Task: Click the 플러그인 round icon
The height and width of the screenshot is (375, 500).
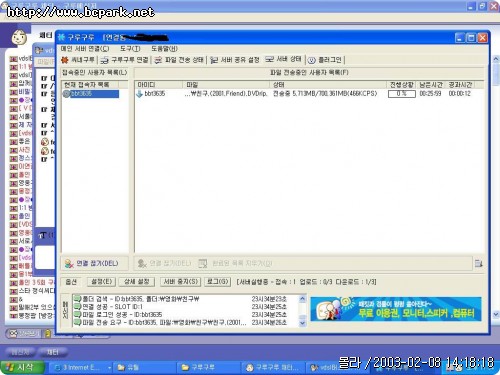Action: [x=311, y=60]
